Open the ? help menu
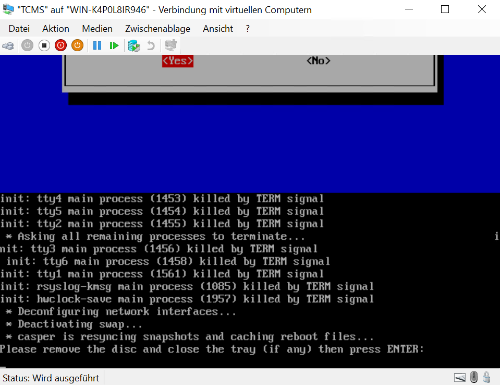Viewport: 500px width, 385px height. [247, 29]
